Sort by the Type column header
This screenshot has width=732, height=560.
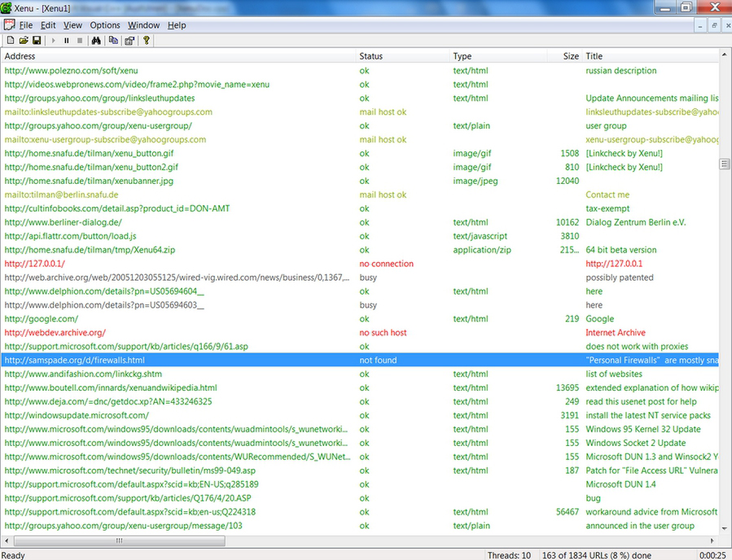(x=498, y=56)
